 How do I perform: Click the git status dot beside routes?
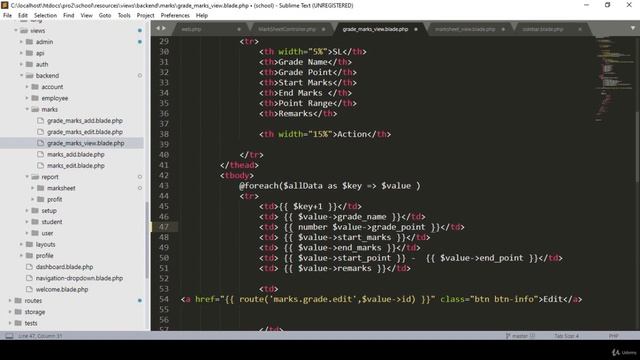[140, 300]
